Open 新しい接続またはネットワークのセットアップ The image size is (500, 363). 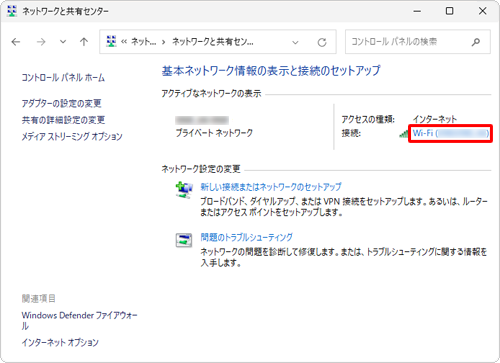click(271, 187)
